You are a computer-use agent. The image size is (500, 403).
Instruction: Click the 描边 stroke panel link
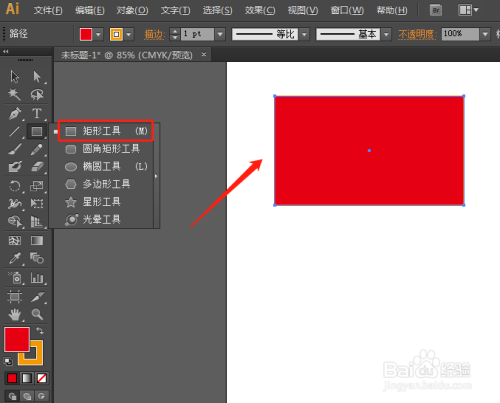coord(155,34)
